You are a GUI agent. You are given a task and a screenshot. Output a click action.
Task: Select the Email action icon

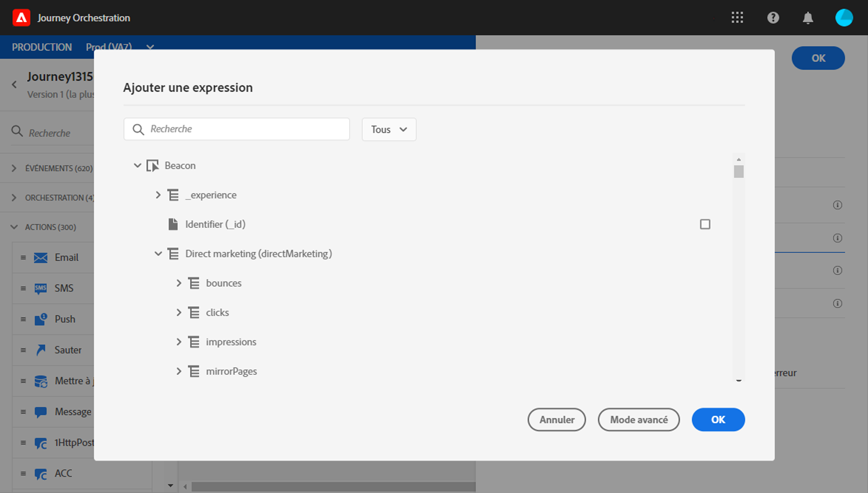(x=41, y=258)
